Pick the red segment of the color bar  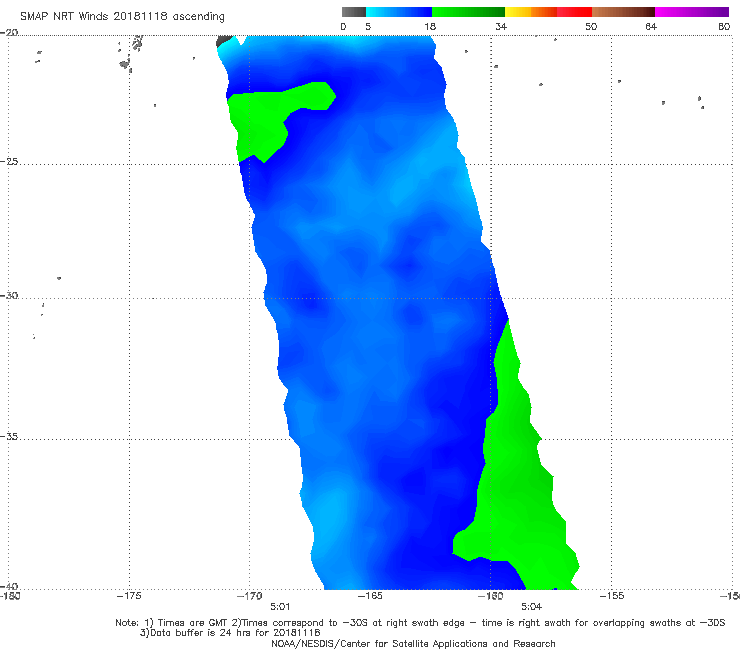tap(574, 12)
